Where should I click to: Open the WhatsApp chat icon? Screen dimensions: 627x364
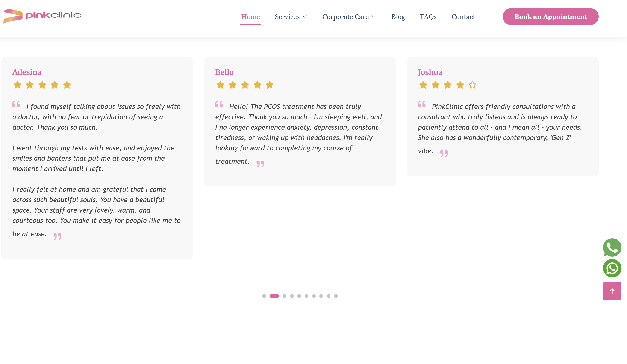pyautogui.click(x=612, y=268)
